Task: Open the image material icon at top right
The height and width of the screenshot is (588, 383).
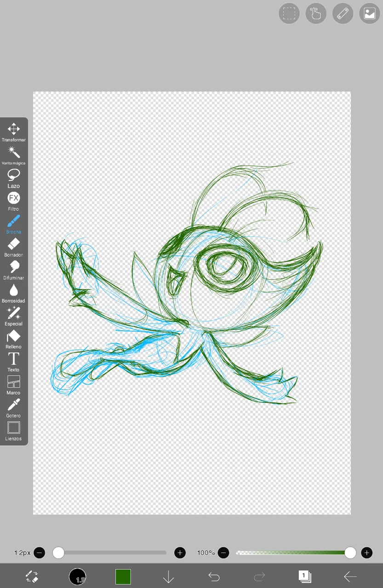Action: coord(370,13)
